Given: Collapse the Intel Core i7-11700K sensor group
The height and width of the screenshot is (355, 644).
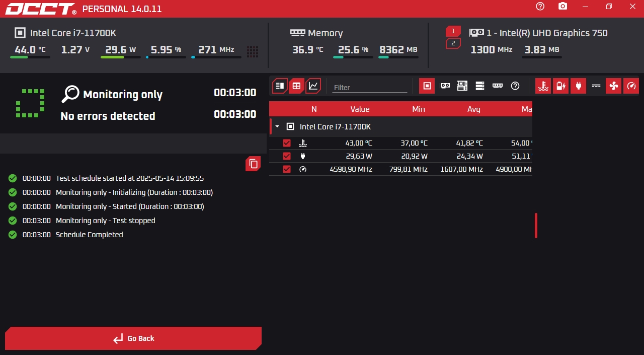Looking at the screenshot, I should 277,127.
